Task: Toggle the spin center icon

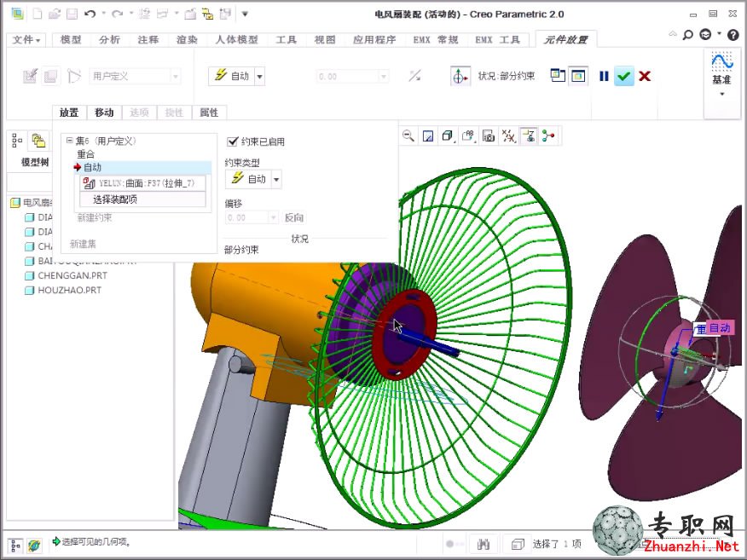Action: tap(548, 136)
